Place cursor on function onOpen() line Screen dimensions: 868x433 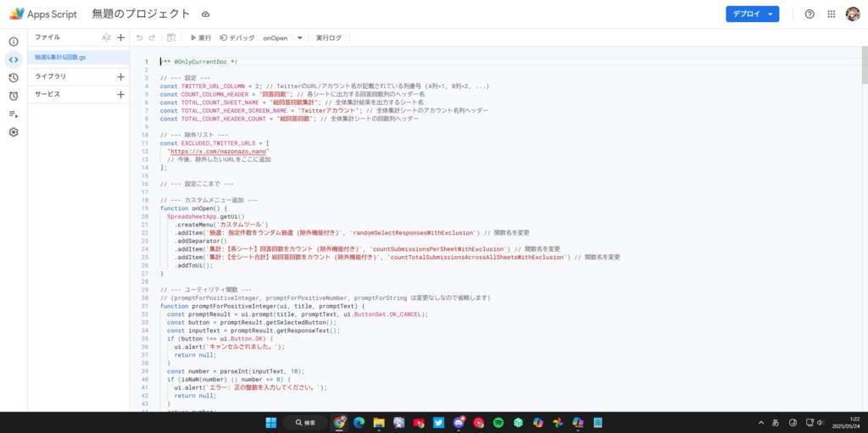[194, 208]
